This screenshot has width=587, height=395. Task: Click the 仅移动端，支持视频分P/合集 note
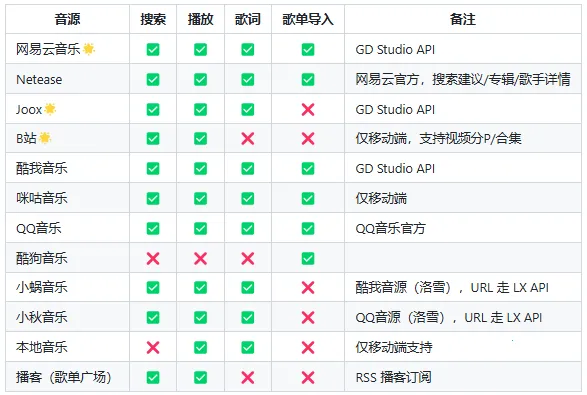[x=438, y=139]
